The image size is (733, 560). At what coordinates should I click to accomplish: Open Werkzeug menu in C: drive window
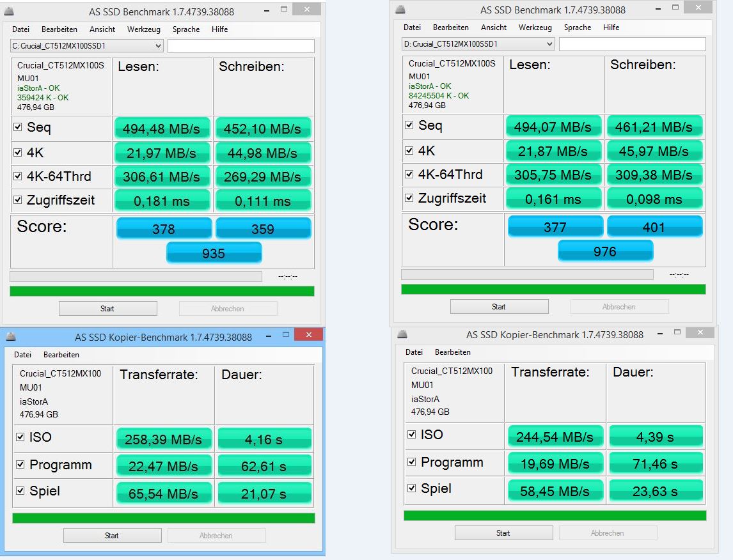coord(143,29)
